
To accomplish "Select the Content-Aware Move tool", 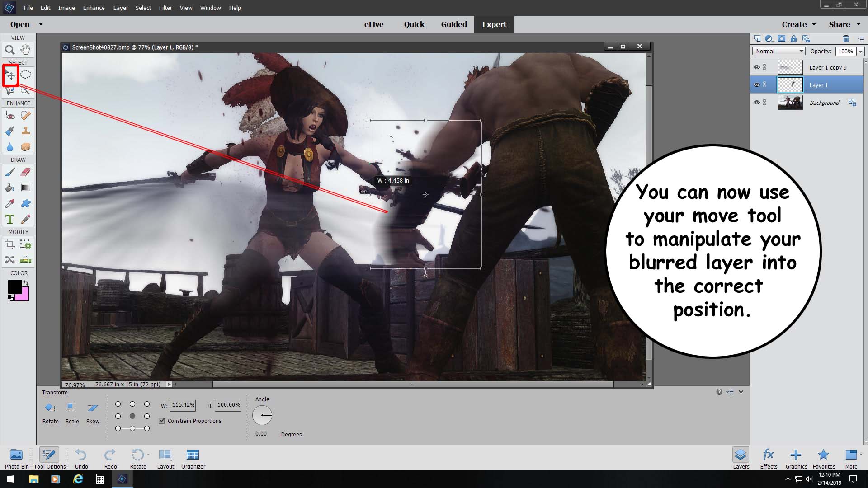I will coord(9,260).
